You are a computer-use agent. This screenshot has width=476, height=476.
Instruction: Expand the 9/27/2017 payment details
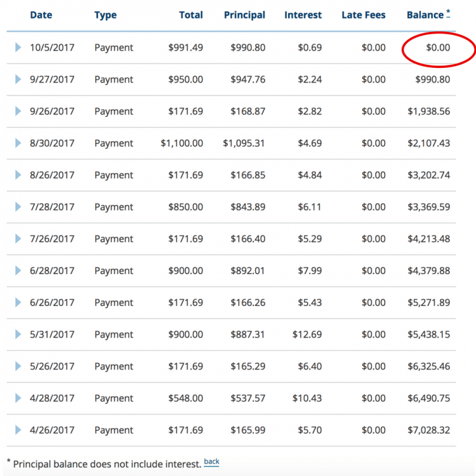point(18,79)
